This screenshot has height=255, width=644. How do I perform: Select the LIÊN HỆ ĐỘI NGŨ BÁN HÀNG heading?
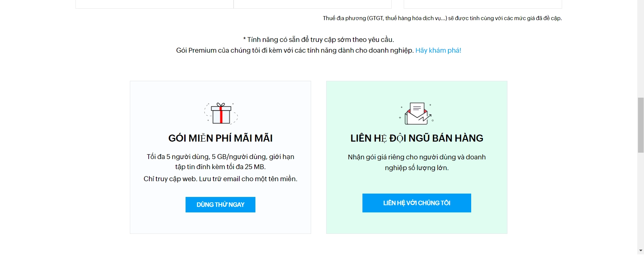point(417,138)
